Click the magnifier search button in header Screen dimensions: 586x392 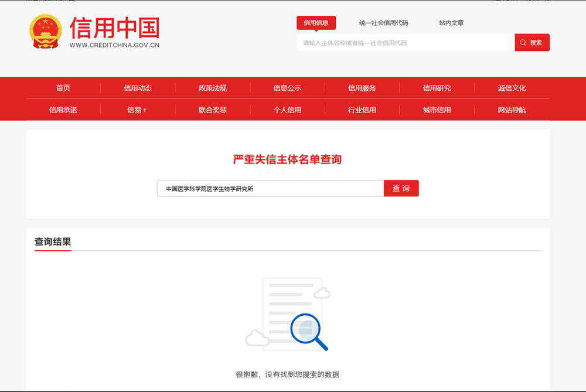(532, 43)
